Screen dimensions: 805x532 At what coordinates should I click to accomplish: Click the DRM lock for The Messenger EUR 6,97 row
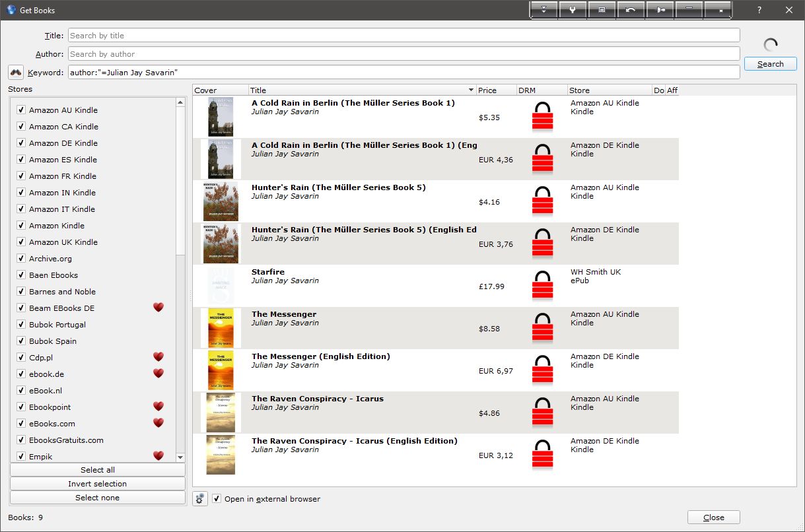click(x=543, y=370)
